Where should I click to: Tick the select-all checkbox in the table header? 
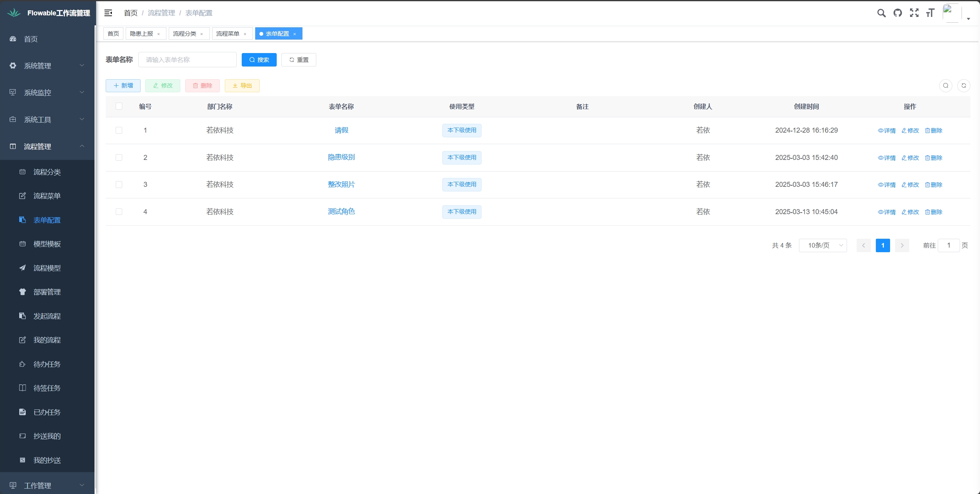(119, 106)
